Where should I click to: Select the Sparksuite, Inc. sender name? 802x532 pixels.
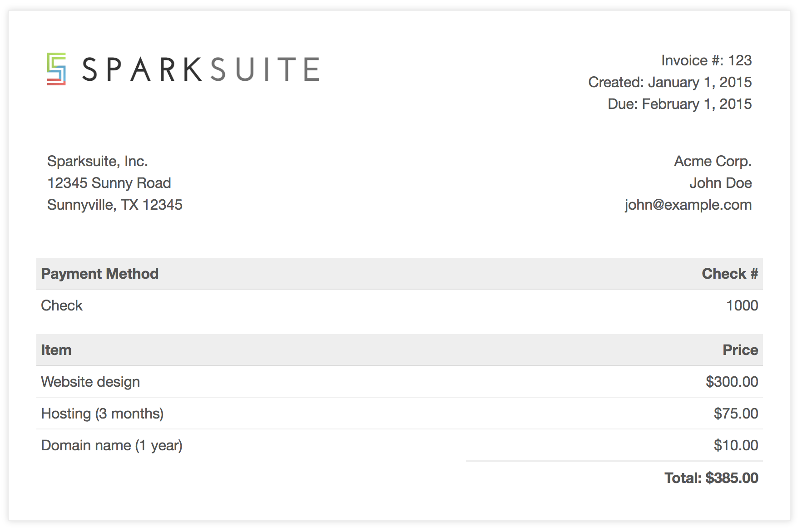point(98,161)
